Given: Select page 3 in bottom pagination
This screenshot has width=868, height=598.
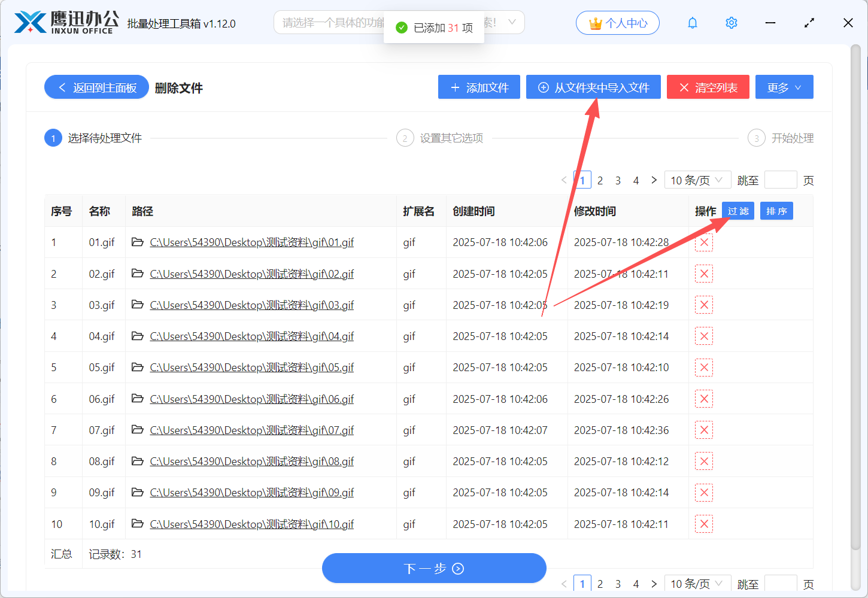Looking at the screenshot, I should pos(618,584).
